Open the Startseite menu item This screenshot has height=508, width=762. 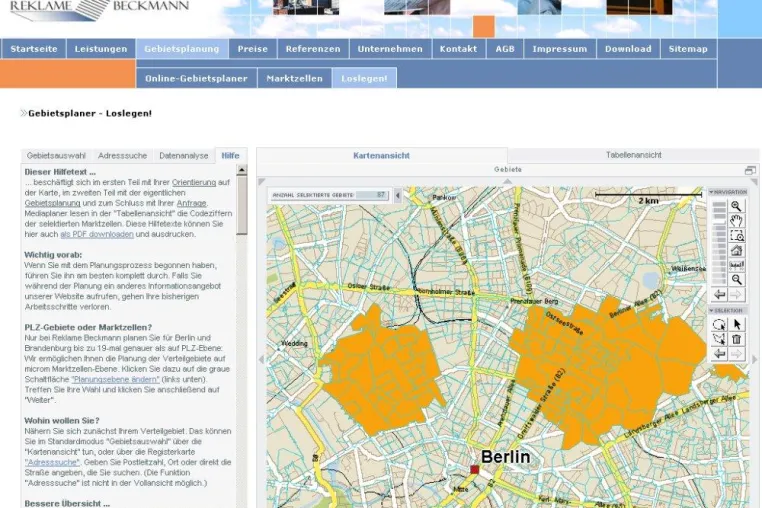34,49
